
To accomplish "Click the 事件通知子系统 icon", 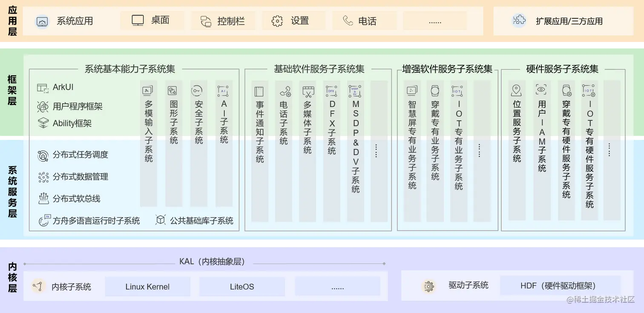I will coord(259,91).
